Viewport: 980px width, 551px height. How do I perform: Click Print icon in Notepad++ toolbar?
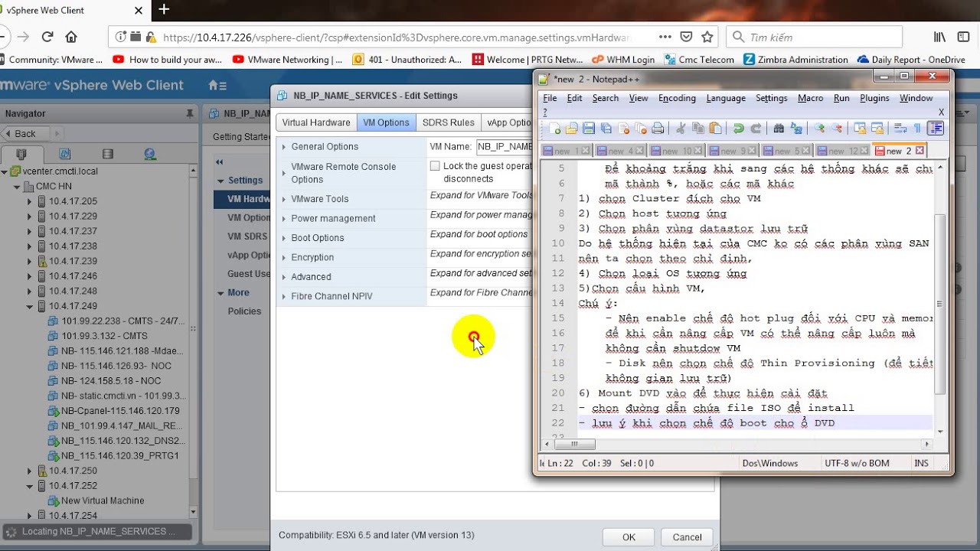658,129
